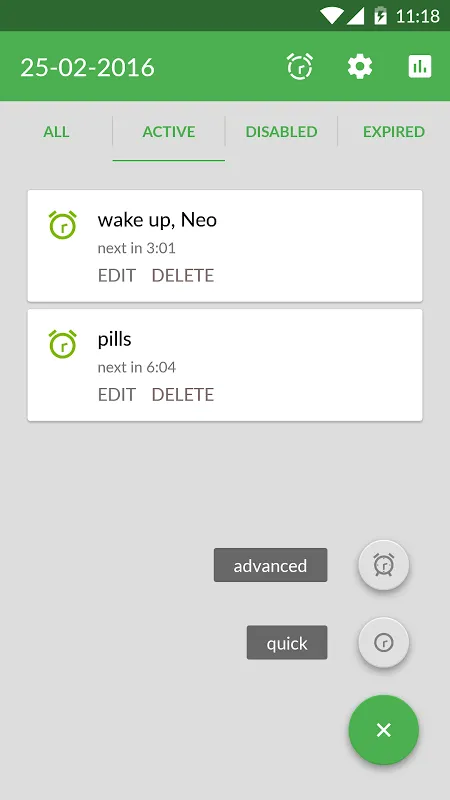The height and width of the screenshot is (800, 450).
Task: Close the floating menu with X button
Action: pyautogui.click(x=384, y=730)
